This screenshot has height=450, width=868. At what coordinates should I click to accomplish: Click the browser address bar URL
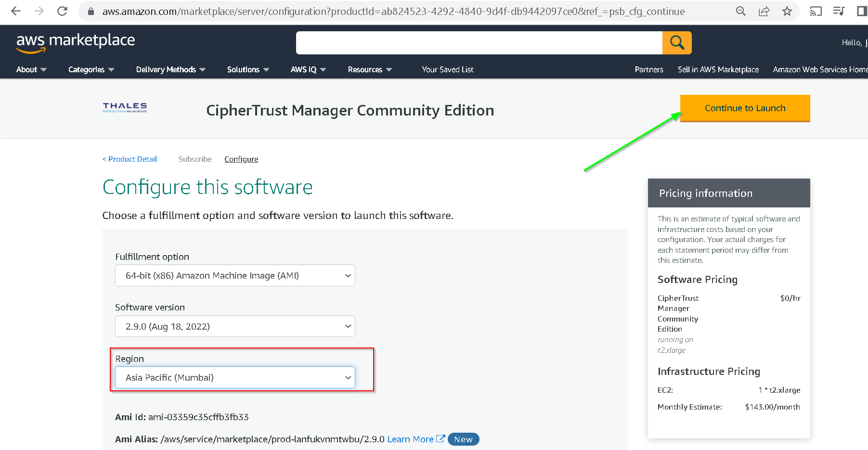pyautogui.click(x=393, y=11)
